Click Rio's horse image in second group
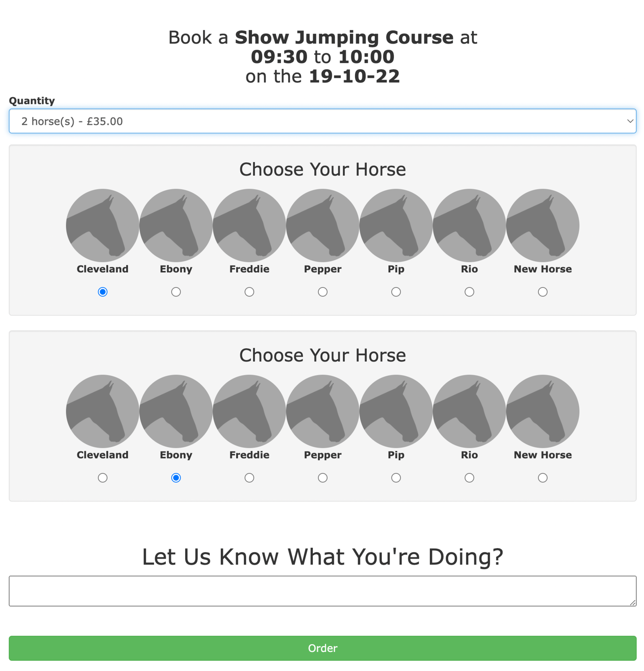The image size is (644, 671). click(x=469, y=411)
